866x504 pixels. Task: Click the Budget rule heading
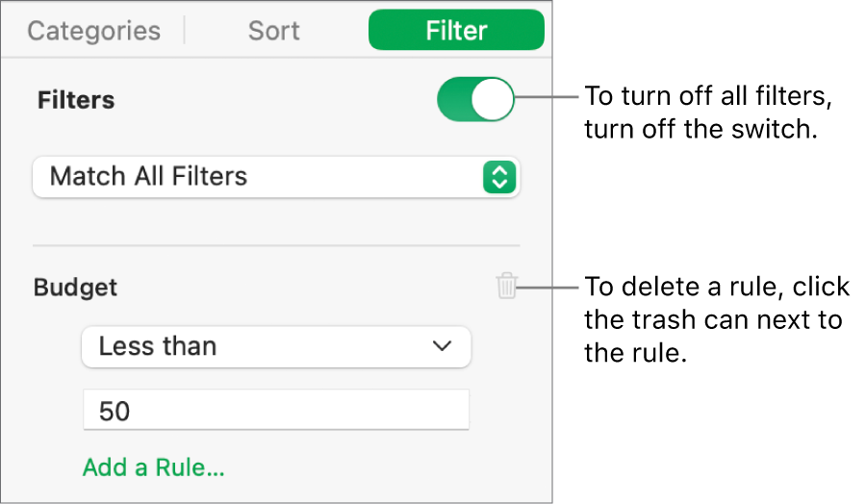click(76, 287)
